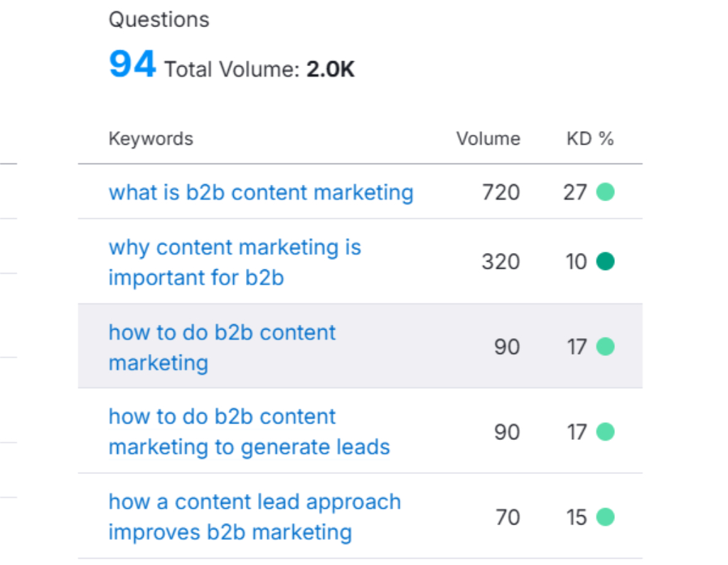
Task: Open 'how a content lead approach improves b2b marketing'
Action: tap(255, 517)
